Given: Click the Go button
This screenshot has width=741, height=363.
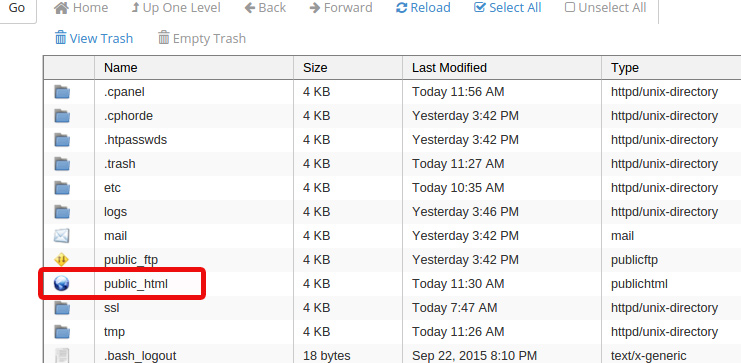Looking at the screenshot, I should tap(17, 8).
